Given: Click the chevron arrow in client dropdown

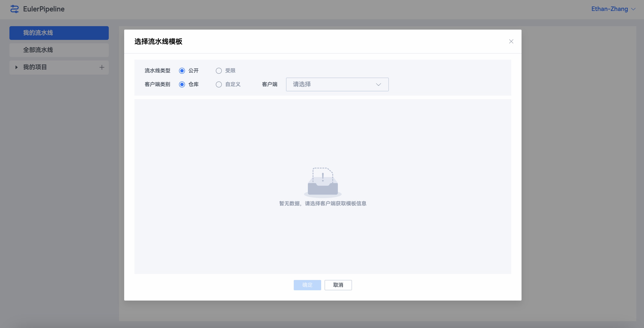Looking at the screenshot, I should [378, 85].
